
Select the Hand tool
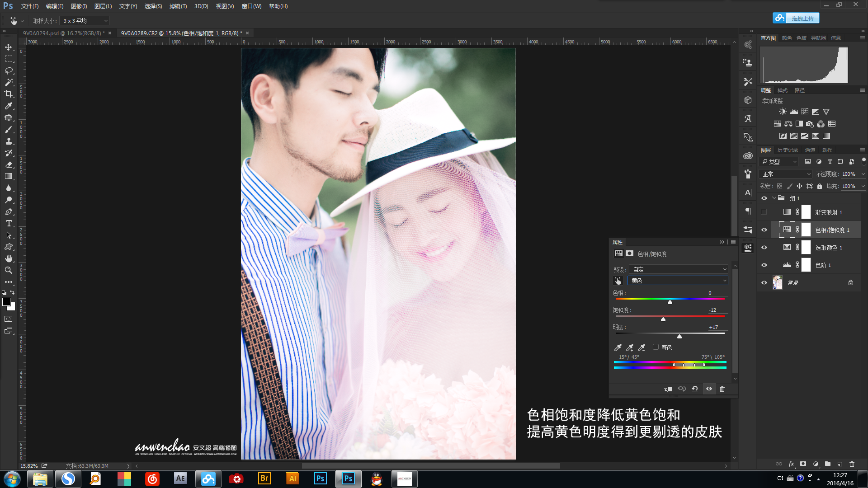(9, 258)
